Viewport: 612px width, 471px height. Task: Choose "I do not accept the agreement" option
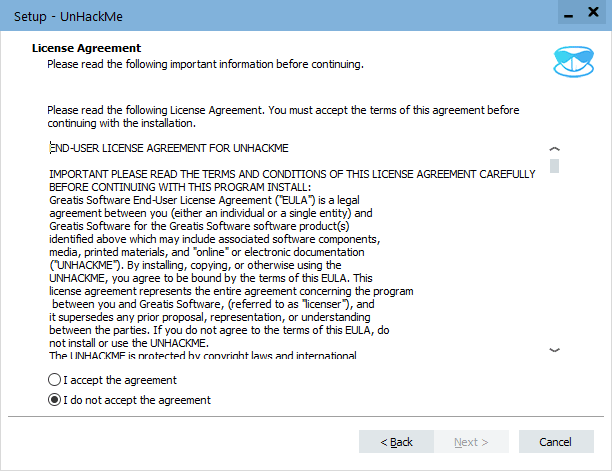(54, 400)
